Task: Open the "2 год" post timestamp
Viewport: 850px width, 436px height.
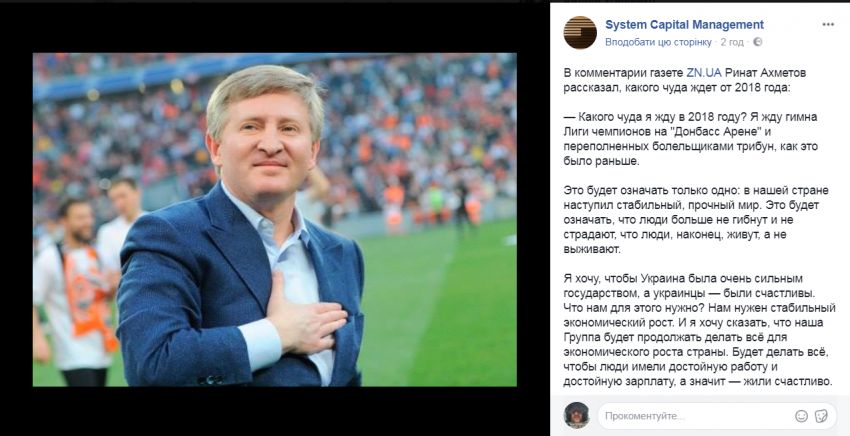Action: (732, 42)
